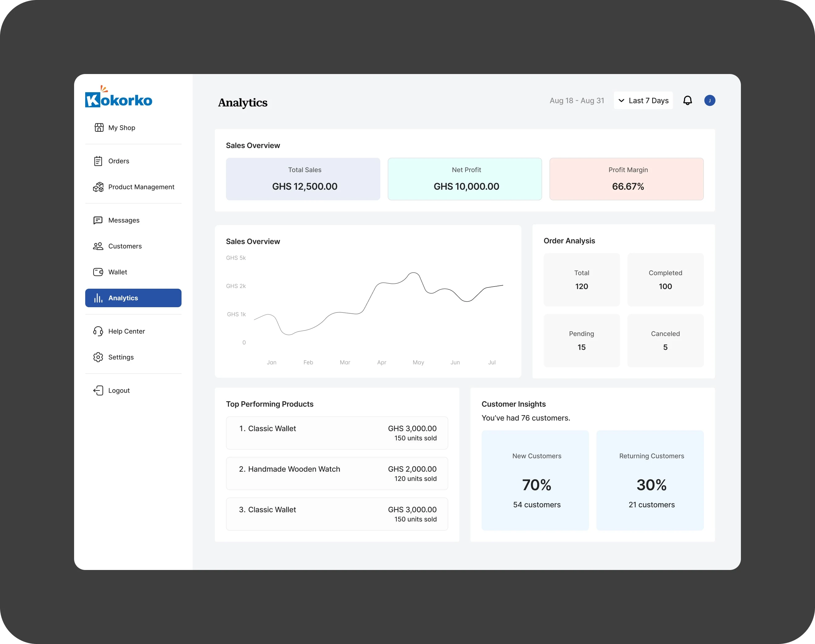Click the Help Center headset icon
The height and width of the screenshot is (644, 815).
coord(98,331)
